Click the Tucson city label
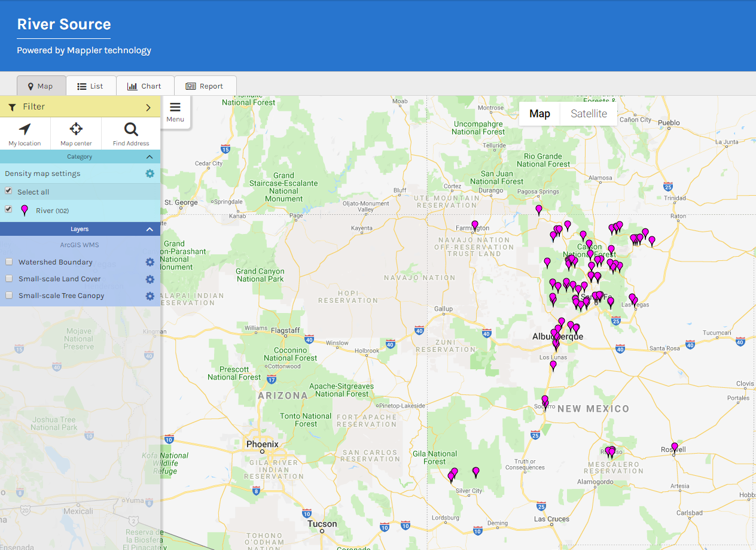Screen dimensions: 756x550 [322, 524]
